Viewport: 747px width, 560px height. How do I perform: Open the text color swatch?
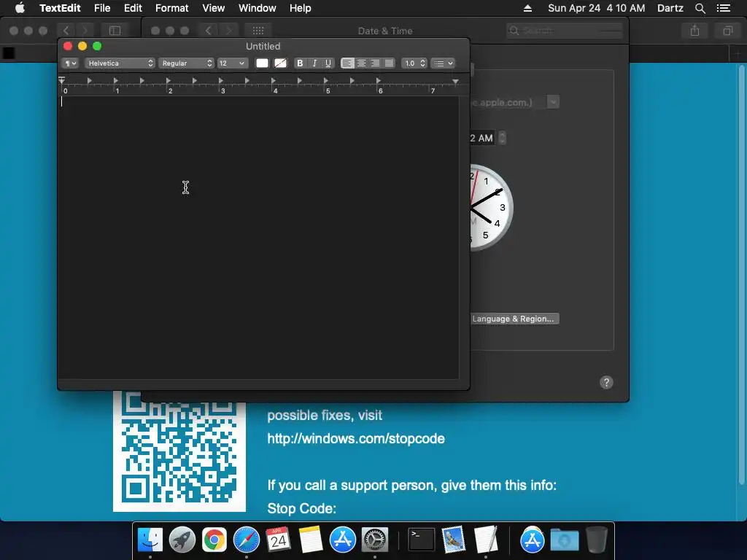pyautogui.click(x=262, y=63)
